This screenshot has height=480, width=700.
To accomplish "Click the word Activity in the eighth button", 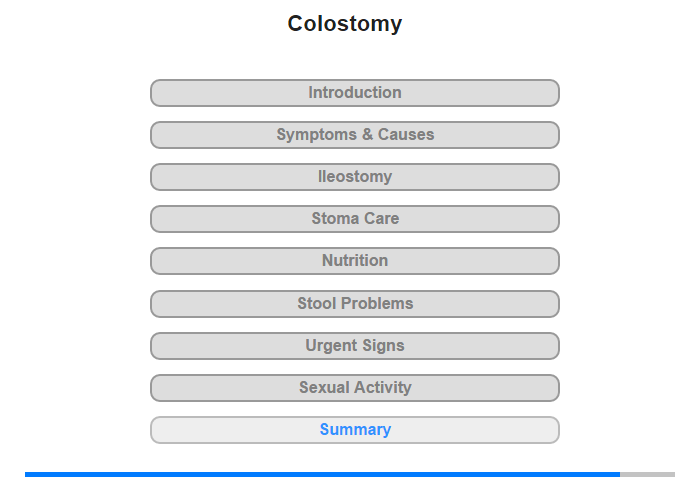I will (383, 387).
